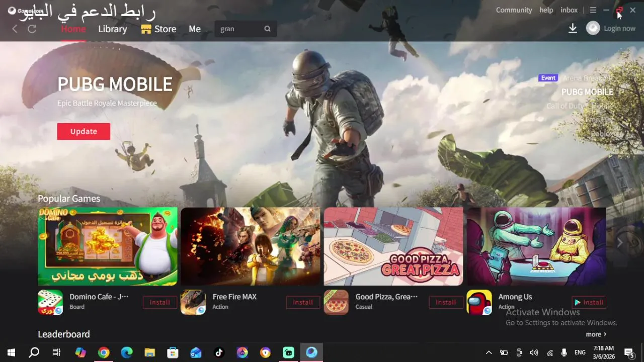This screenshot has height=362, width=644.
Task: Select Arena Breakout in the event list
Action: (x=587, y=78)
